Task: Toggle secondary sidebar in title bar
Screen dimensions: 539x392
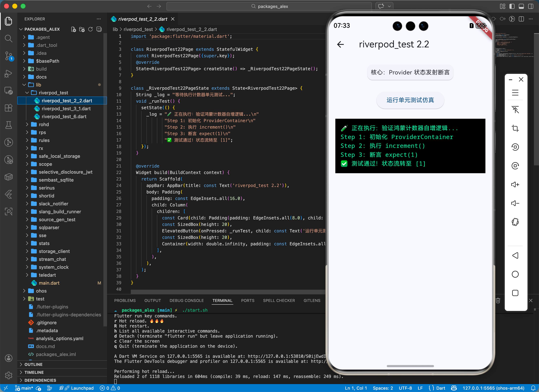Action: click(531, 6)
